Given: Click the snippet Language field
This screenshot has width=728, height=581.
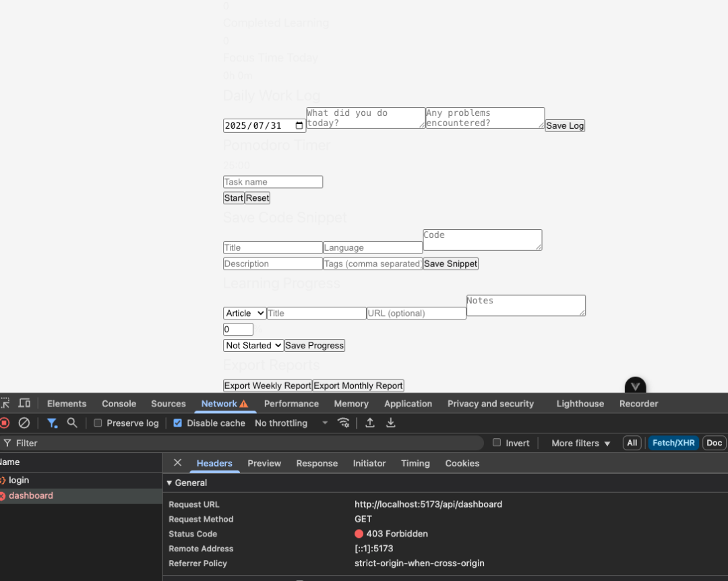Looking at the screenshot, I should (x=372, y=247).
